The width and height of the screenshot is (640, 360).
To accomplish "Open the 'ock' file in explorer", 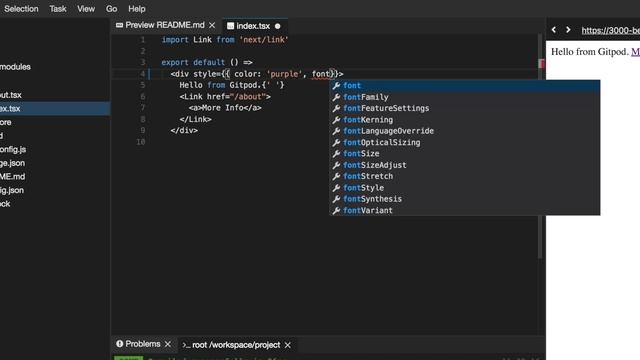I will coord(5,204).
